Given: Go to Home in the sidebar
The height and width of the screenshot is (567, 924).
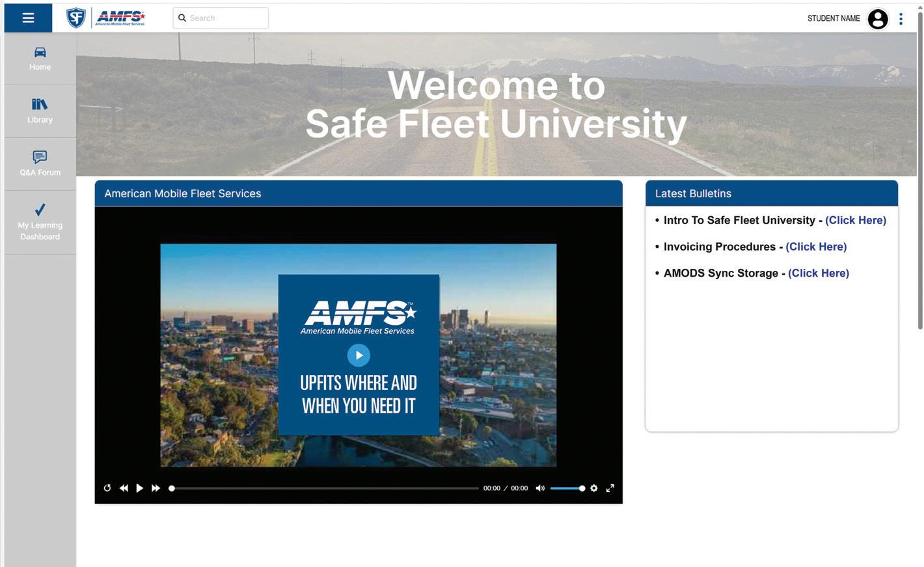Looking at the screenshot, I should point(40,59).
